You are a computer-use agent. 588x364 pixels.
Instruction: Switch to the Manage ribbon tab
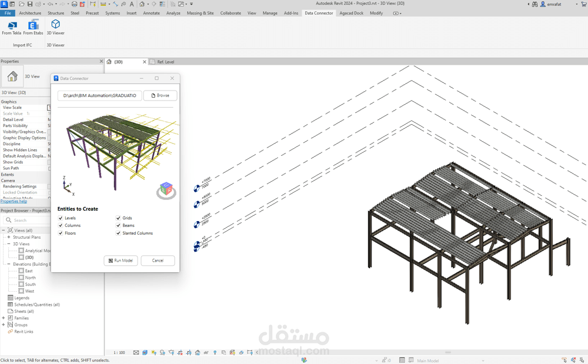(270, 13)
